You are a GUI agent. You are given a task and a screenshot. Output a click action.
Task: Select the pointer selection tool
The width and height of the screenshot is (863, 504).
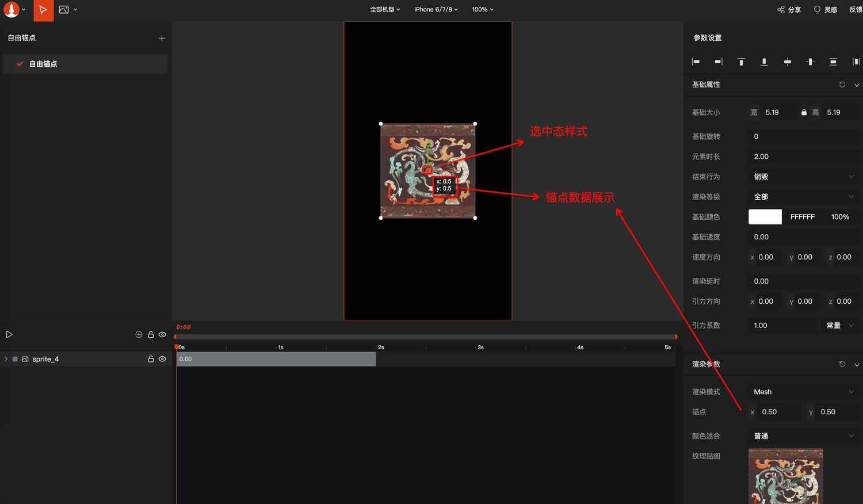(x=43, y=10)
